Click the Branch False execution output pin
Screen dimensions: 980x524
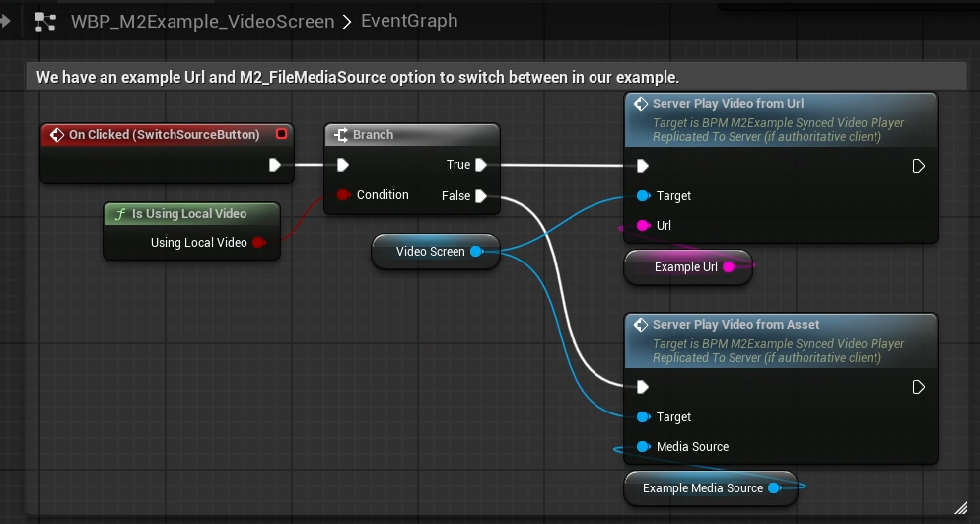pos(480,196)
